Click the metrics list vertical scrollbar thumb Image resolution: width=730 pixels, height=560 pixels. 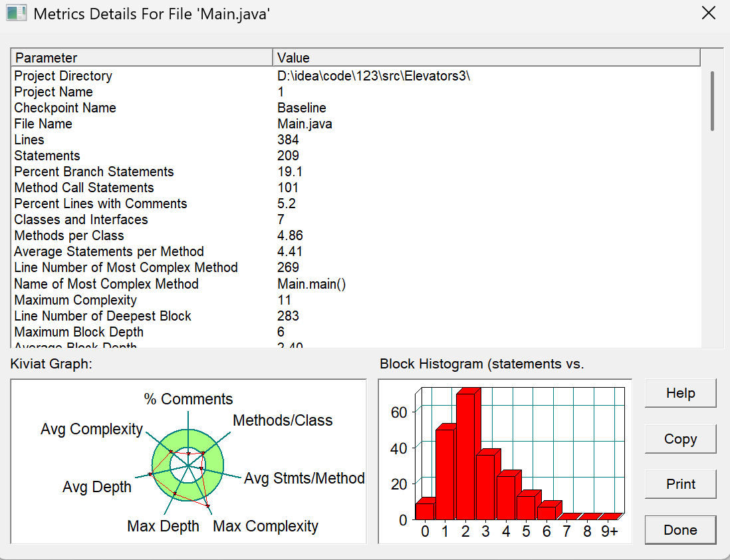click(712, 101)
